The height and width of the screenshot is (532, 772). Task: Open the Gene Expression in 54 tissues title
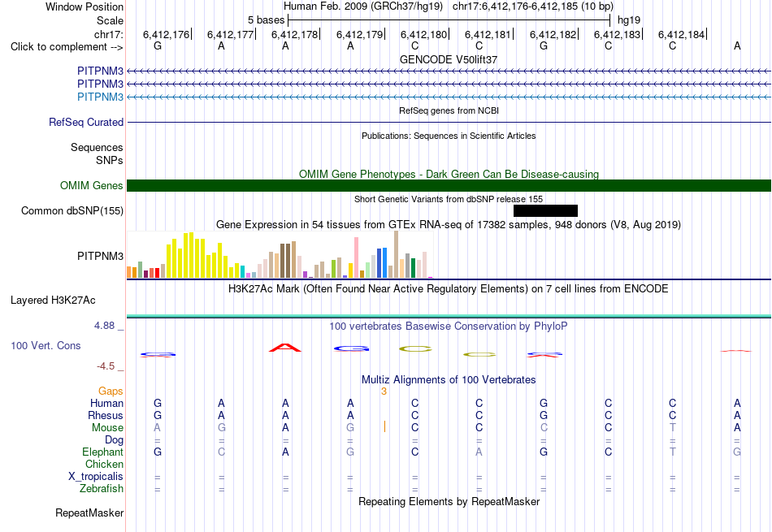tap(449, 225)
